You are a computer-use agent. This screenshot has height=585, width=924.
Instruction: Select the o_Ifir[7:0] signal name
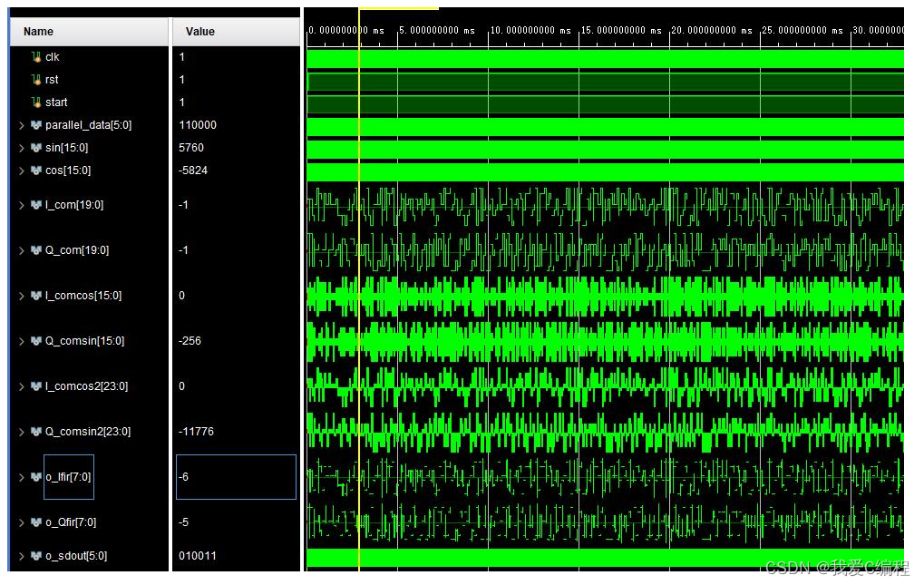68,477
